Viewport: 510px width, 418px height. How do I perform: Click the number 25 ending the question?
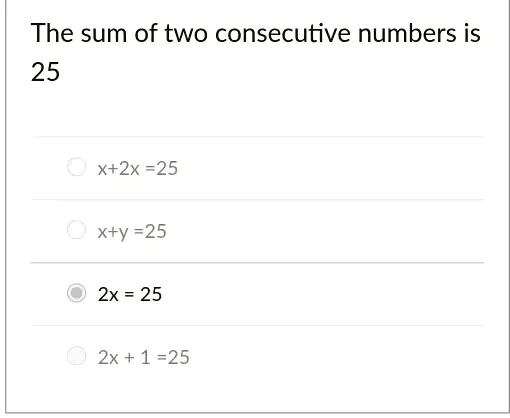pyautogui.click(x=45, y=72)
